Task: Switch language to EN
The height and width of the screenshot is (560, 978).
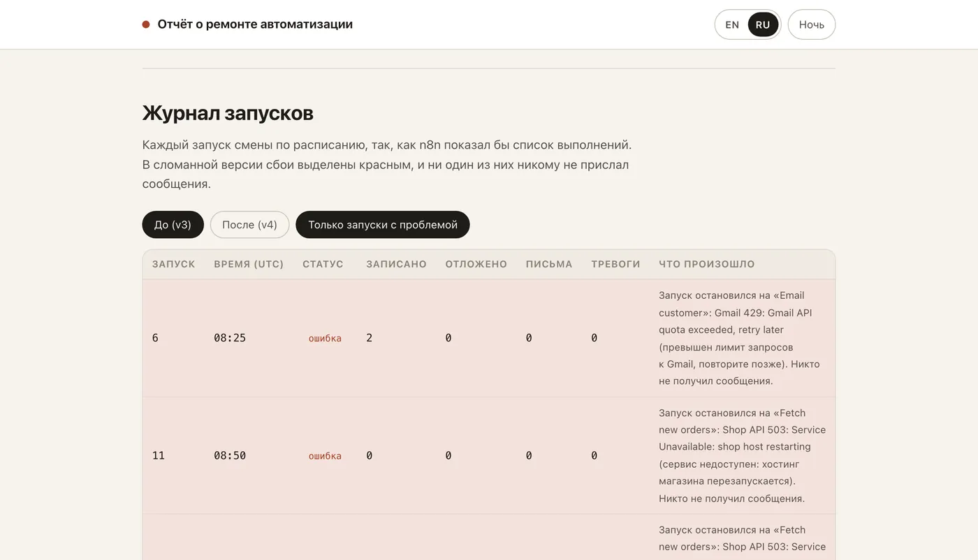Action: pos(732,24)
